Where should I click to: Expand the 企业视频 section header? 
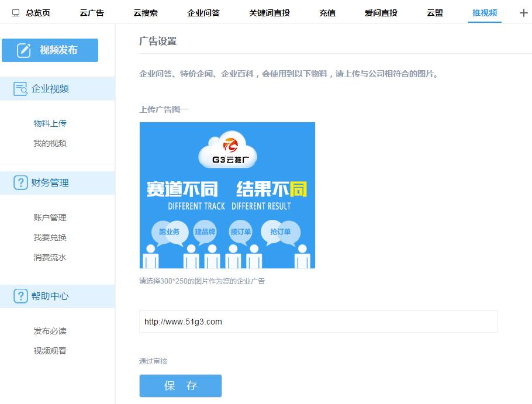[x=57, y=88]
